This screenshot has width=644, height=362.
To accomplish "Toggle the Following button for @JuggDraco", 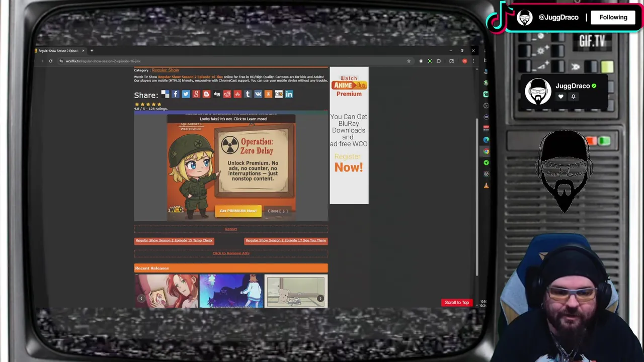I will (613, 17).
